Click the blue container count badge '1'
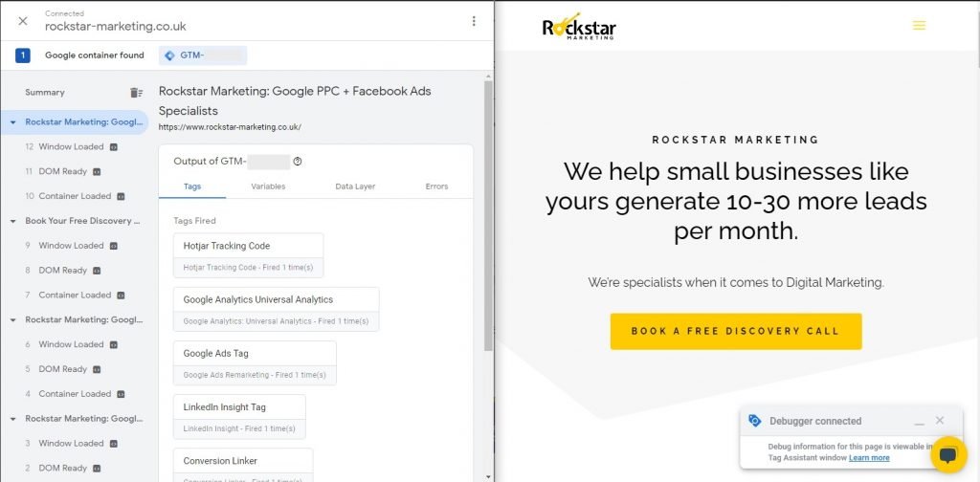This screenshot has height=482, width=980. point(23,55)
